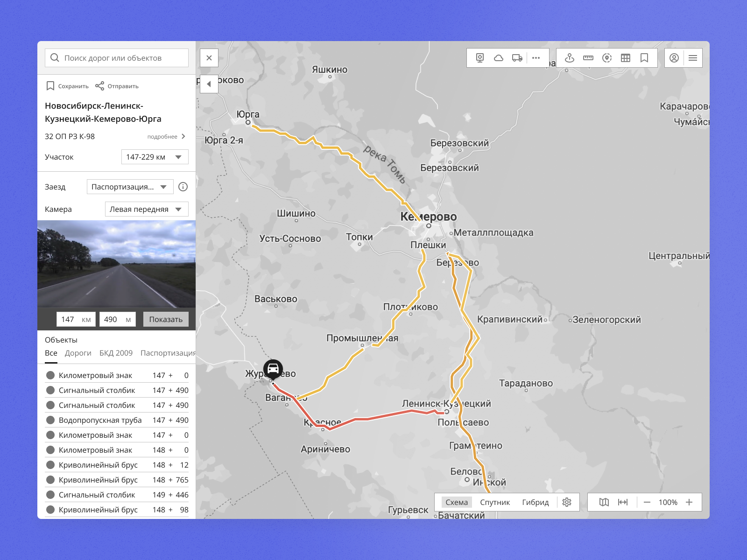Click the location target icon
Screen dimensions: 747x560
click(607, 58)
